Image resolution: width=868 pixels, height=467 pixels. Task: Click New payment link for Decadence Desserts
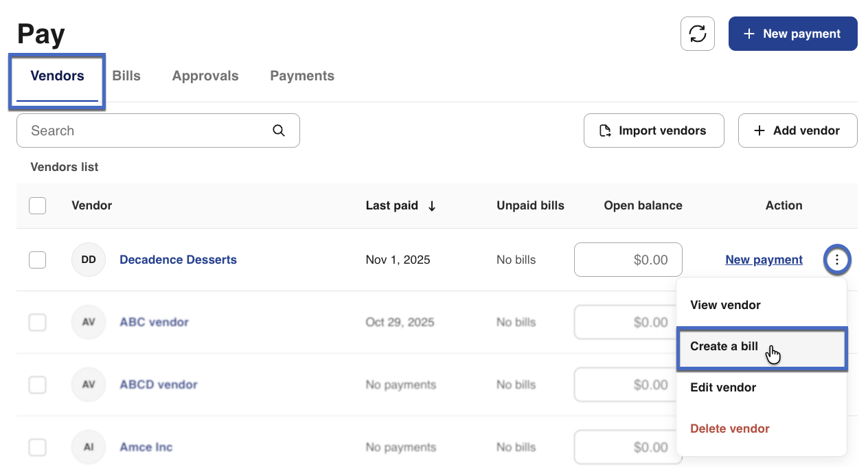764,260
